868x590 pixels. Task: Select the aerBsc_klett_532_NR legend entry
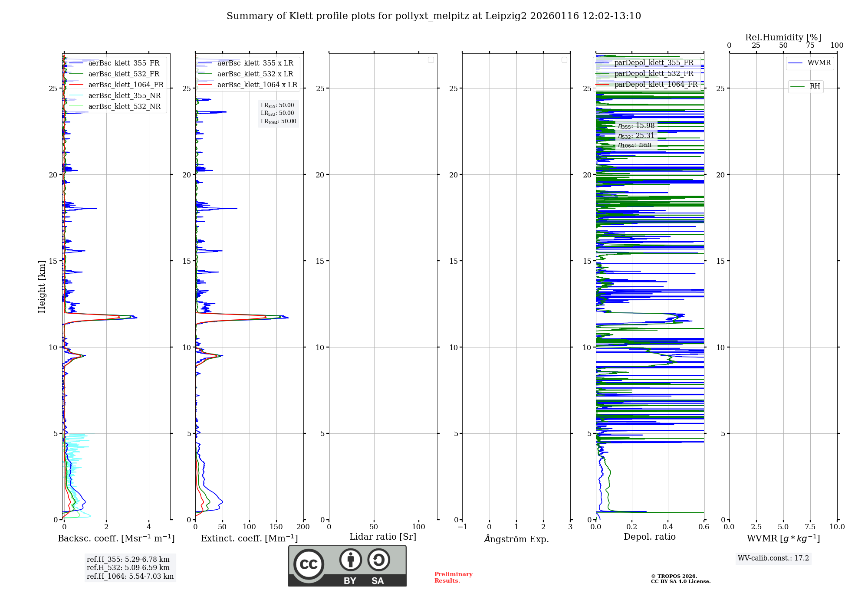[x=124, y=107]
